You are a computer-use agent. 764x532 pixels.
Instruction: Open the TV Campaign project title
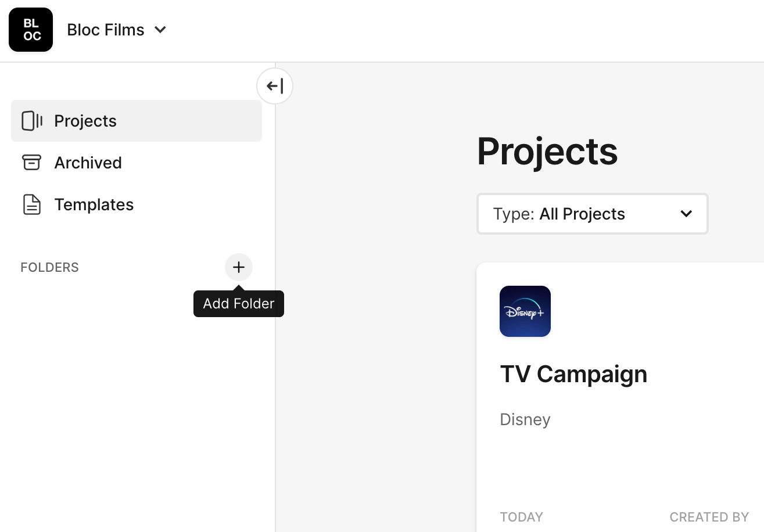(573, 374)
